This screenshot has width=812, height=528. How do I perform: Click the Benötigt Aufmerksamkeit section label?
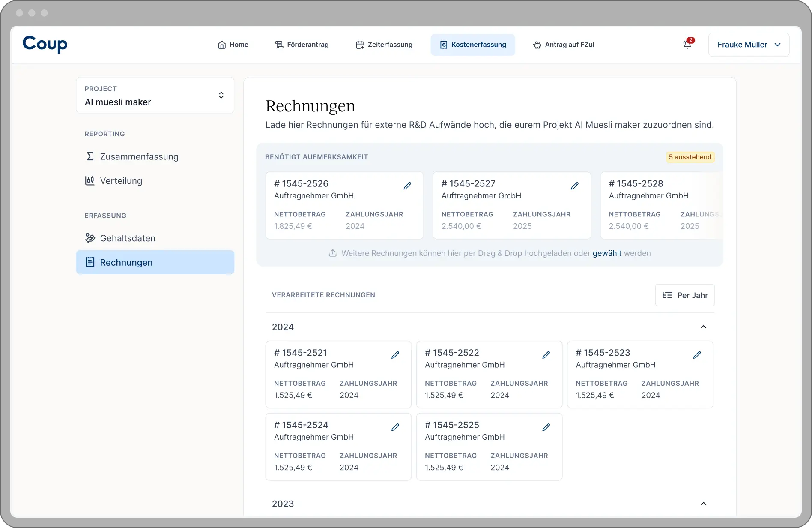point(316,157)
